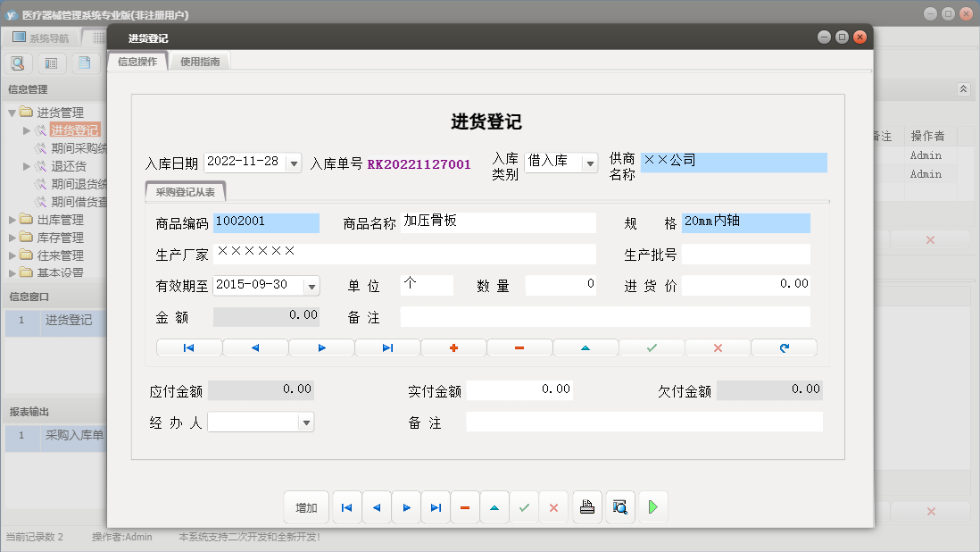Go to first record using bottom navigation icon
The image size is (980, 552).
[346, 506]
